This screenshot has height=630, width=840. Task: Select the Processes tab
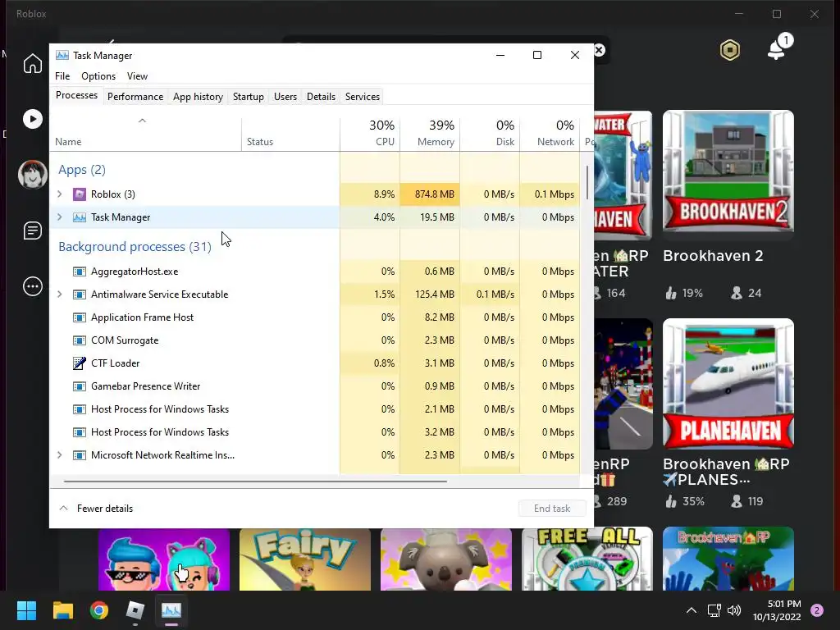(x=76, y=95)
